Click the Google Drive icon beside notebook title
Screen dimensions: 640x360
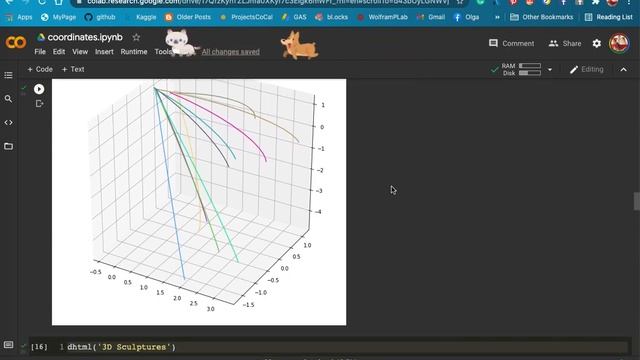(x=41, y=38)
